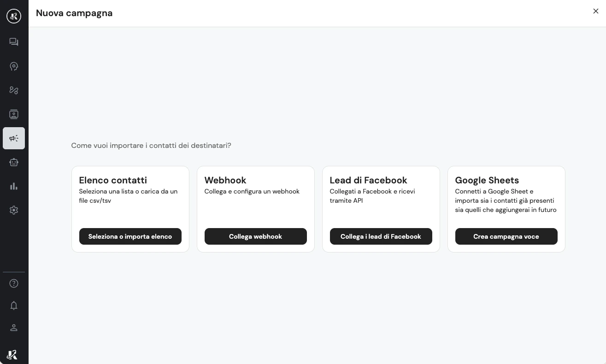Click the logo at sidebar bottom
The width and height of the screenshot is (606, 364).
tap(12, 355)
